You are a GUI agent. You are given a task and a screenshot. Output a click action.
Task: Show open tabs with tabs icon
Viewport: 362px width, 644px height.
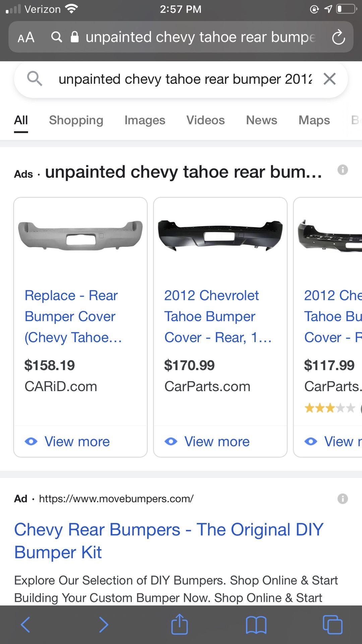coord(332,625)
